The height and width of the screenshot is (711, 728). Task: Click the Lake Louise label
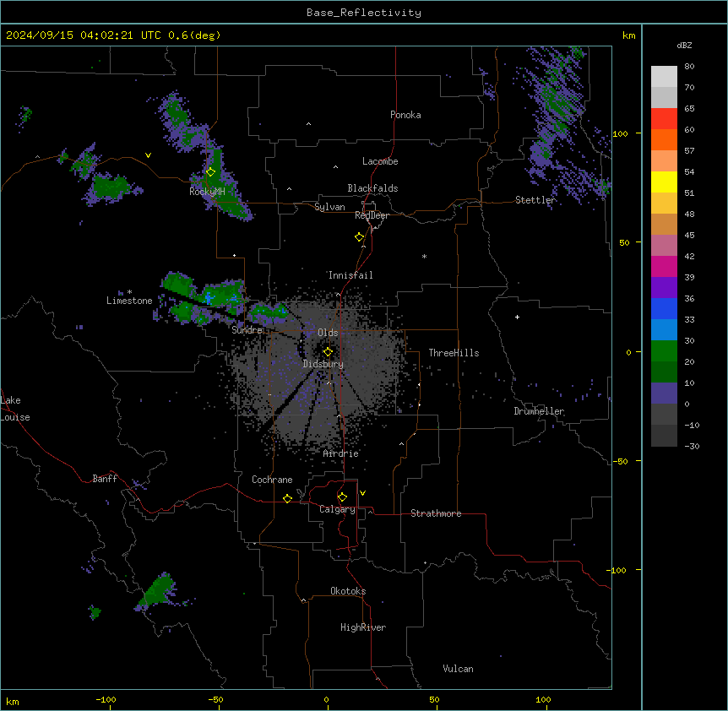(x=15, y=409)
